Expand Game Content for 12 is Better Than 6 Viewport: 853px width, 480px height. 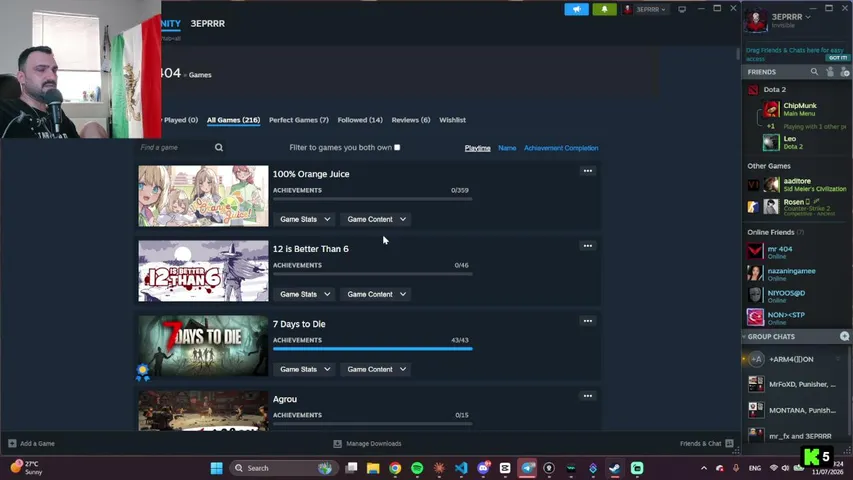(x=376, y=294)
